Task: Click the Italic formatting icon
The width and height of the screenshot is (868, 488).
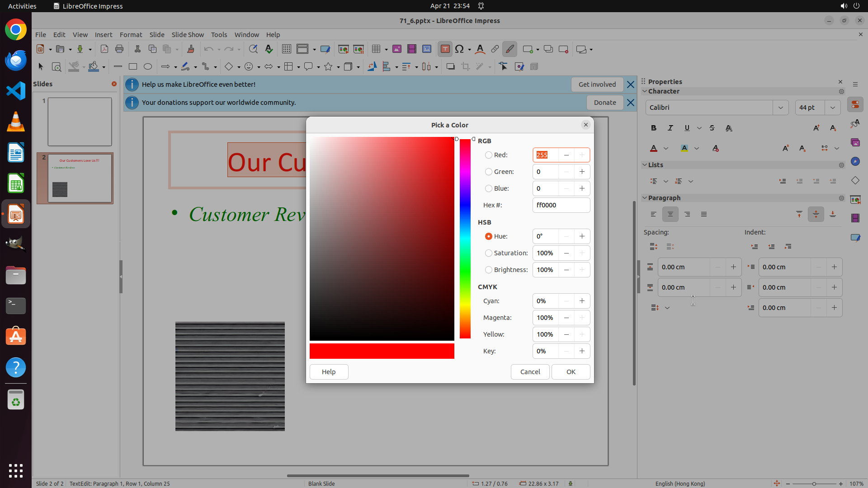Action: click(x=670, y=128)
